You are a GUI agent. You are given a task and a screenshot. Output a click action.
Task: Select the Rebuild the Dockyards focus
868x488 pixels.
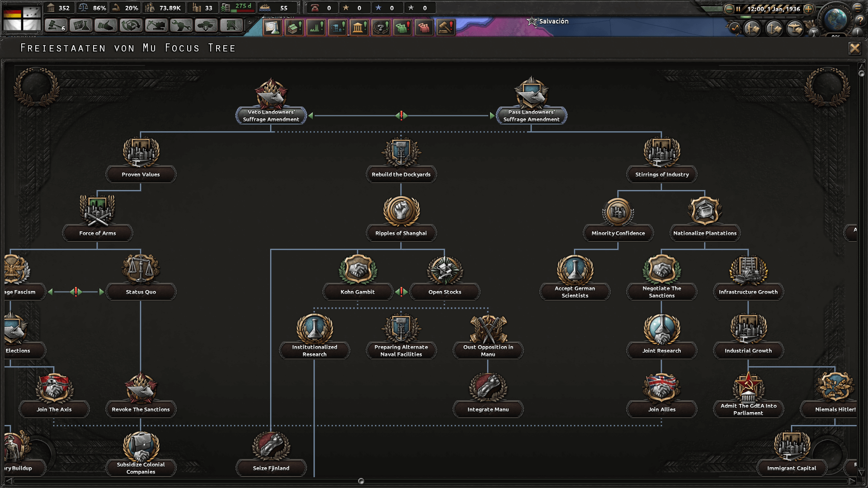[401, 174]
